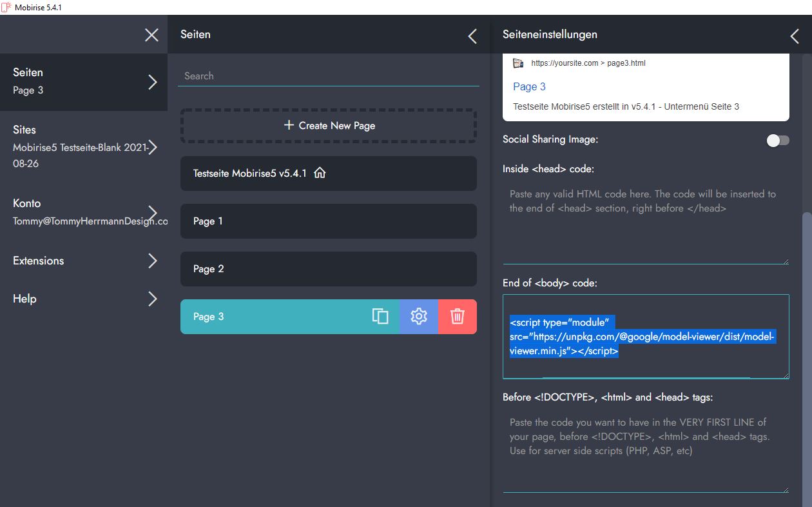Click the Search pages input field
Screen dimensions: 812x507
[x=329, y=75]
